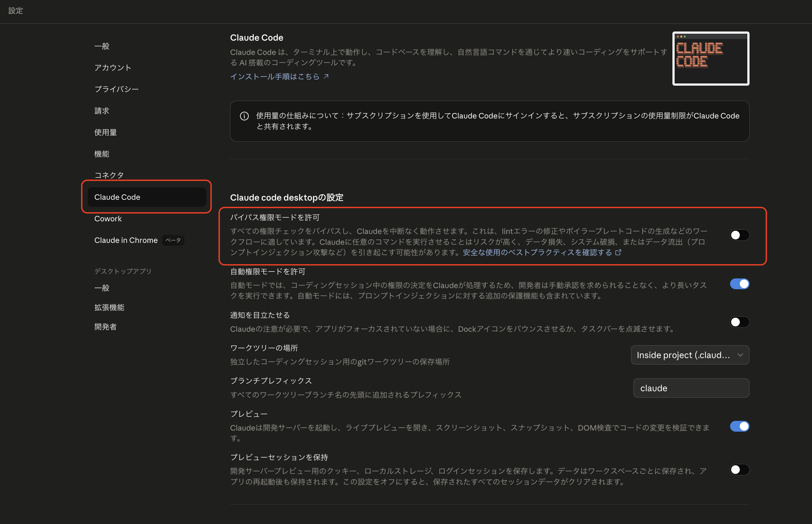Select コネクタ in the sidebar
The height and width of the screenshot is (524, 812).
pos(109,175)
